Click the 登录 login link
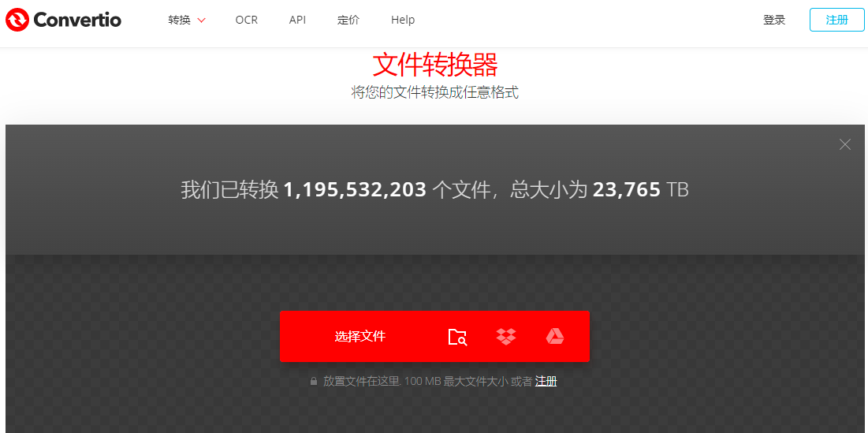The height and width of the screenshot is (433, 868). (x=774, y=20)
